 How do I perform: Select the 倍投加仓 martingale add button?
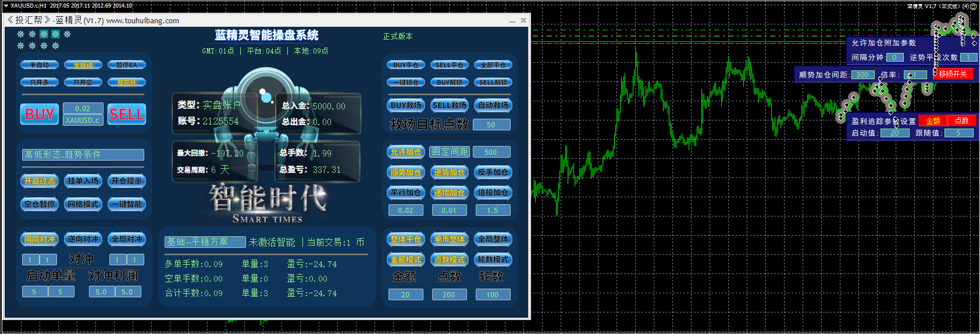pos(493,193)
